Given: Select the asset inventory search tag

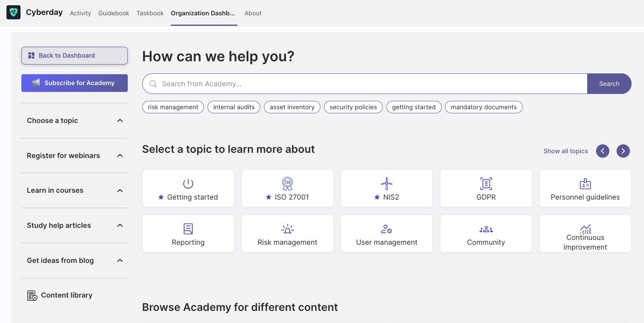Looking at the screenshot, I should (292, 107).
